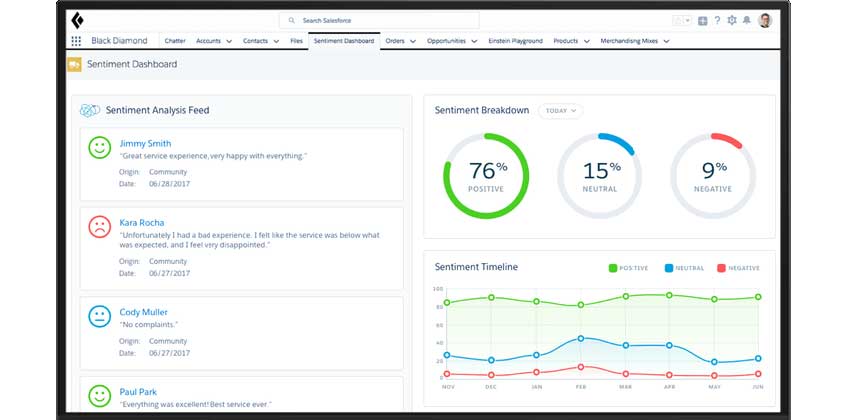
Task: Expand the Products tab chevron
Action: click(x=586, y=41)
